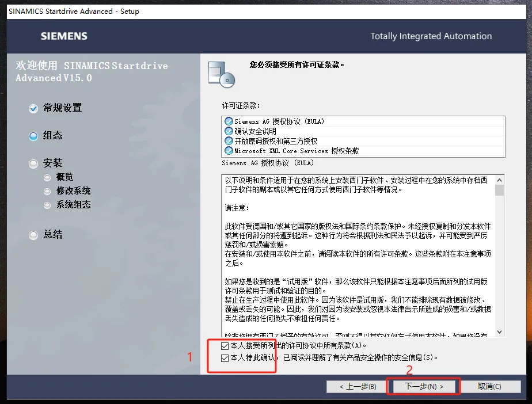Click the 总结 step indicator icon
Image resolution: width=532 pixels, height=404 pixels.
click(33, 235)
